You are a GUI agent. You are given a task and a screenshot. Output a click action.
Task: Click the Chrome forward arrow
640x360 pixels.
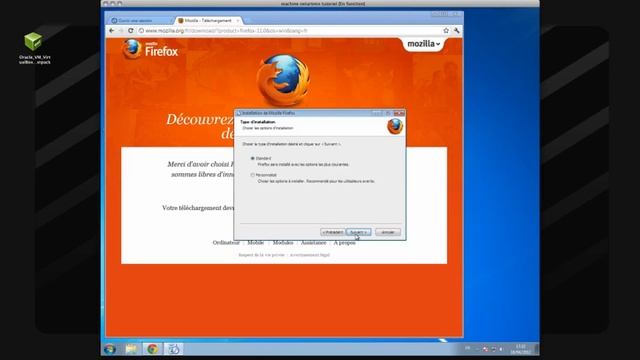[x=121, y=31]
